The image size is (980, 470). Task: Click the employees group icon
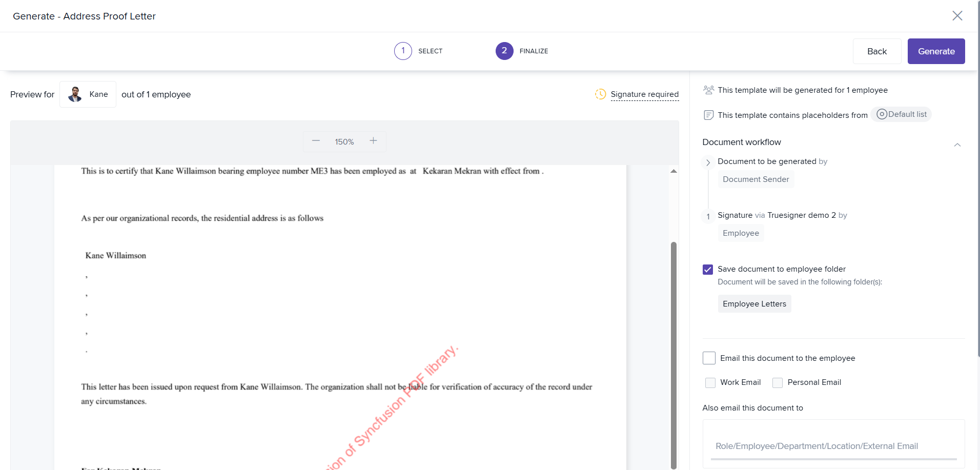708,90
